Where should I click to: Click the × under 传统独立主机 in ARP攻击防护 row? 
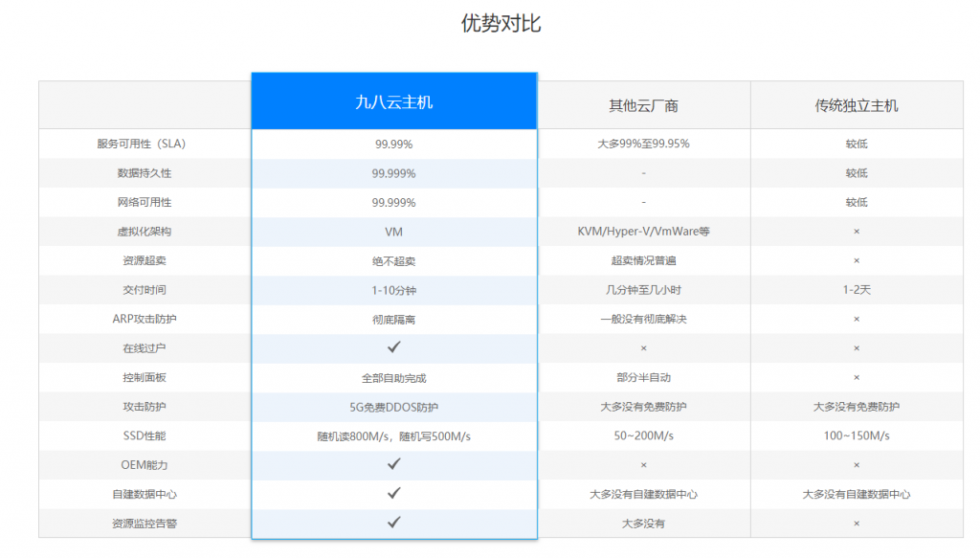(x=857, y=319)
